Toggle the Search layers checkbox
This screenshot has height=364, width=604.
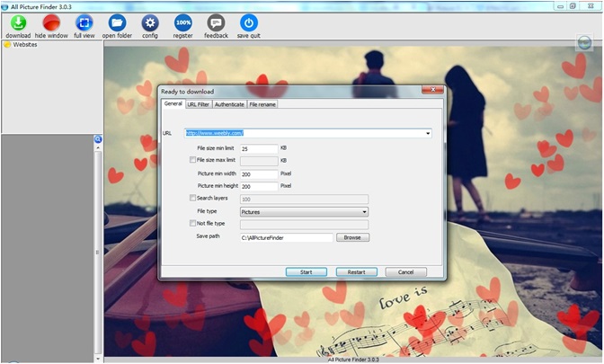[192, 198]
